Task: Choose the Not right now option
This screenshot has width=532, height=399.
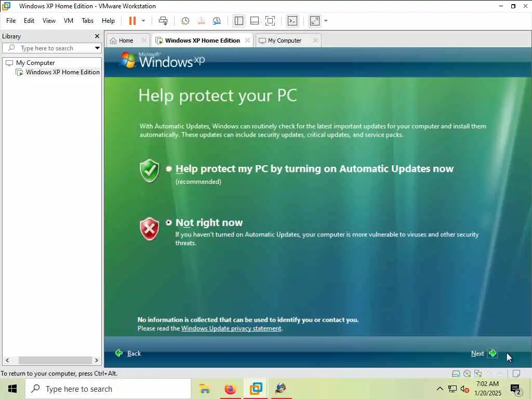Action: (x=169, y=222)
